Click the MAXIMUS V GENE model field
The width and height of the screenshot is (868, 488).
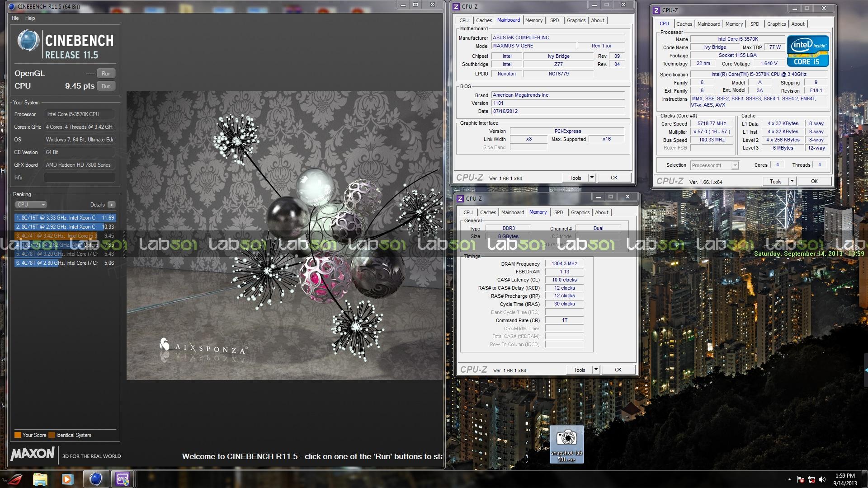pos(534,46)
